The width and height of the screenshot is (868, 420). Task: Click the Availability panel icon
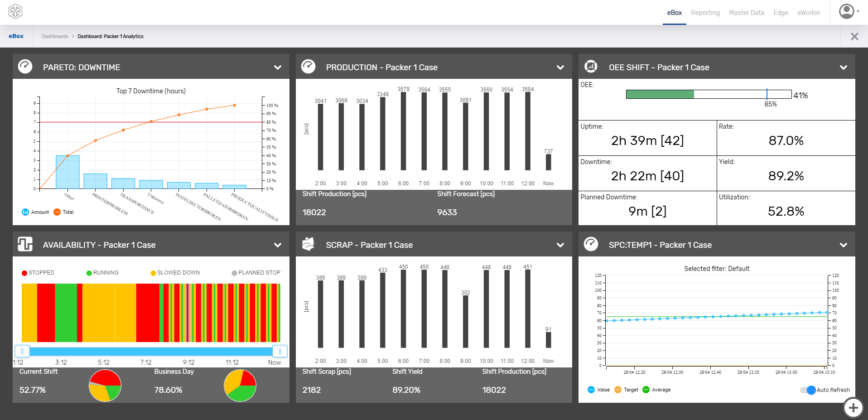(x=25, y=245)
